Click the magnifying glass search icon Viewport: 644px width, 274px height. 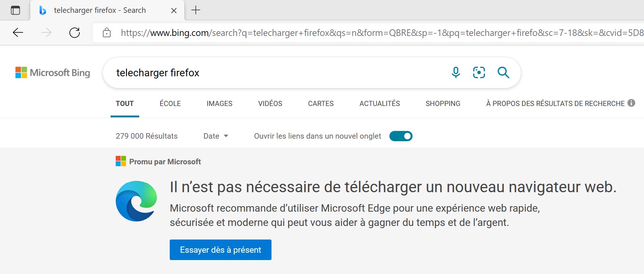coord(503,73)
